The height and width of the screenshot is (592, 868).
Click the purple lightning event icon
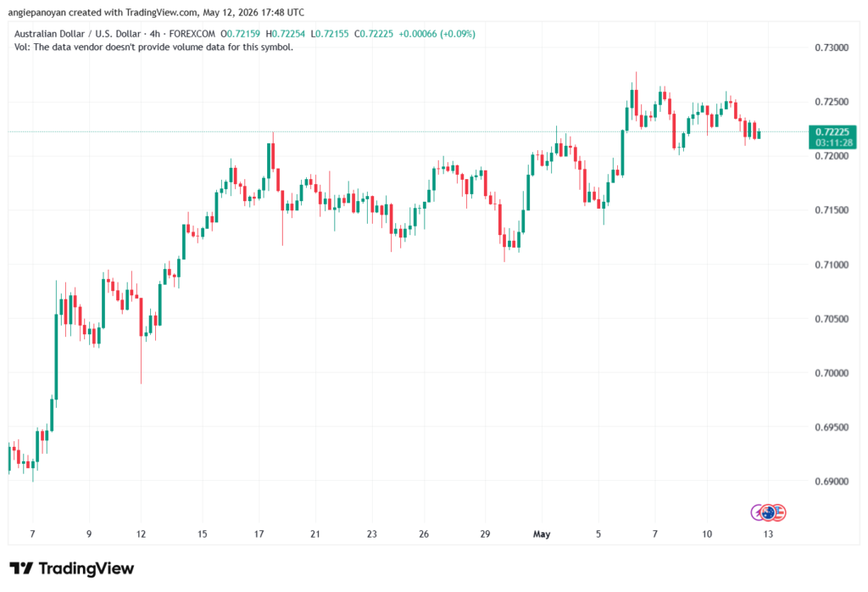click(756, 512)
